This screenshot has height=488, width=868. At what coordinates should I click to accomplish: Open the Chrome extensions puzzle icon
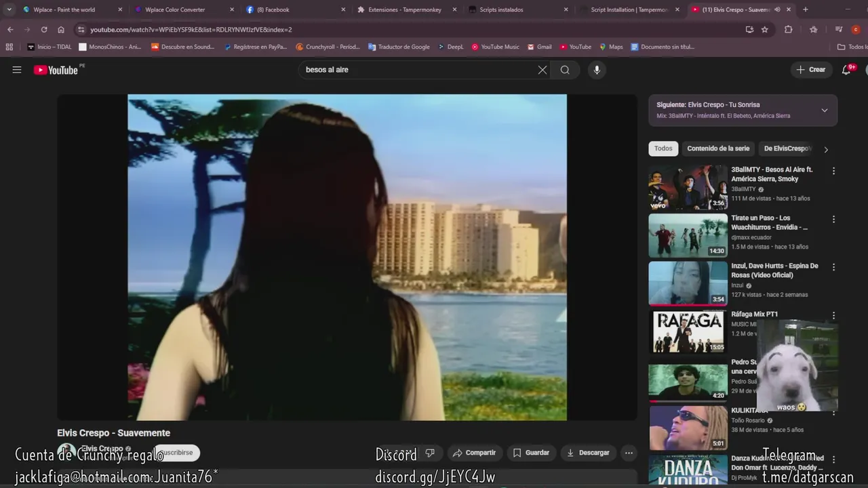tap(789, 30)
